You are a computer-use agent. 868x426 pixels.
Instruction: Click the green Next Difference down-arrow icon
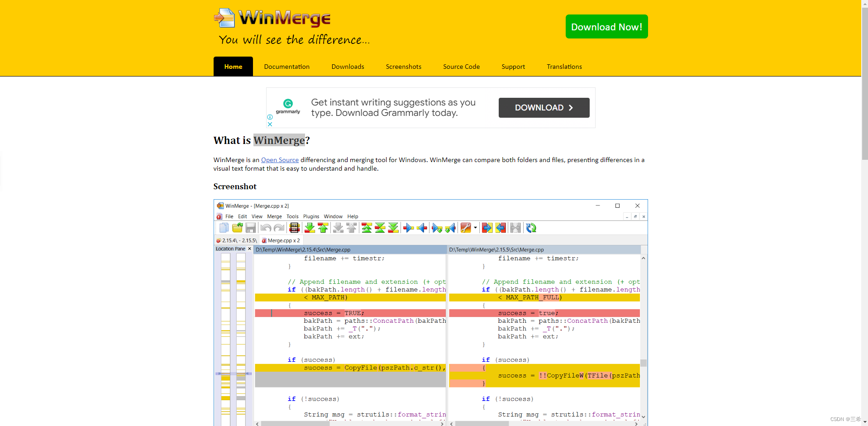tap(310, 228)
